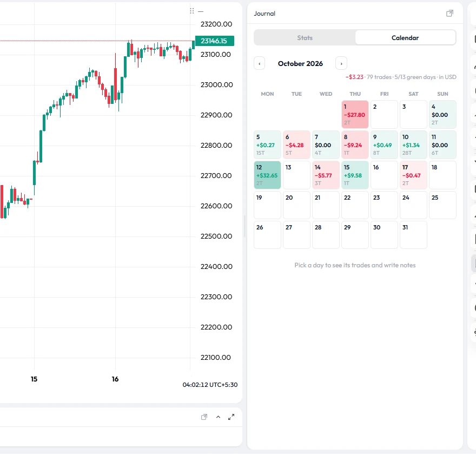Image resolution: width=476 pixels, height=454 pixels.
Task: Open October 1 with the -$27.80 loss
Action: 355,115
